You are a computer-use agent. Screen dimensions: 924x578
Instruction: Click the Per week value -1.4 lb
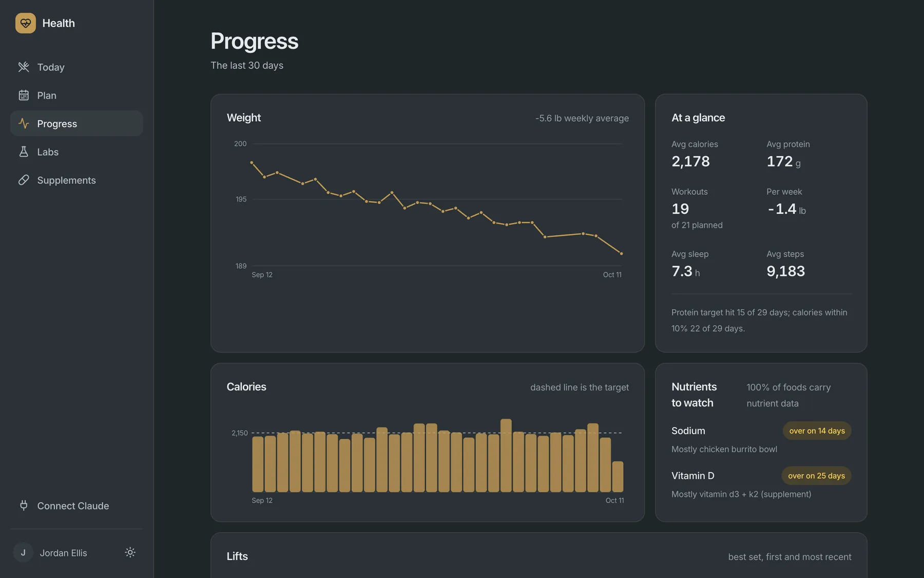786,209
